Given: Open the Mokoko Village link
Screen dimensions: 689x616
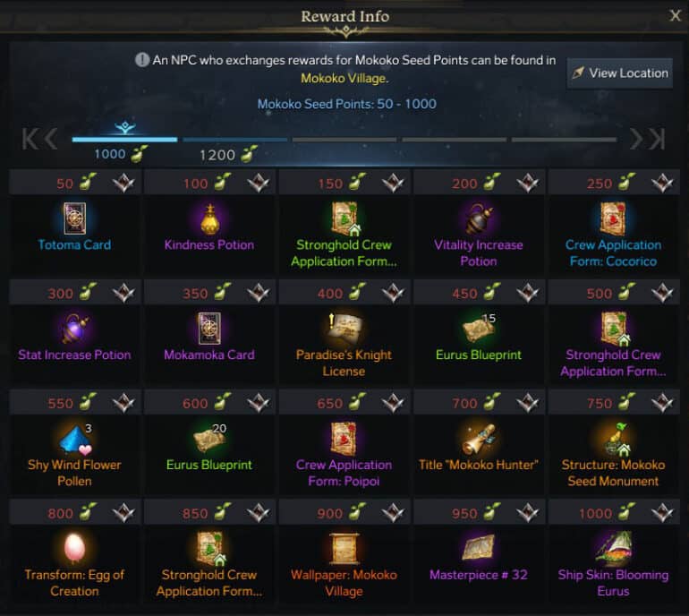Looking at the screenshot, I should pyautogui.click(x=344, y=78).
